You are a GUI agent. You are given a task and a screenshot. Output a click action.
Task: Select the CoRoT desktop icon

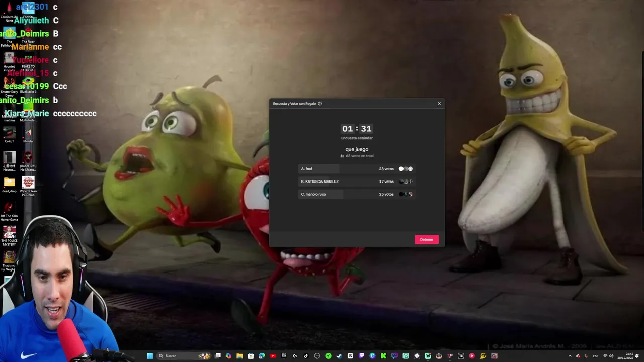[x=9, y=135]
